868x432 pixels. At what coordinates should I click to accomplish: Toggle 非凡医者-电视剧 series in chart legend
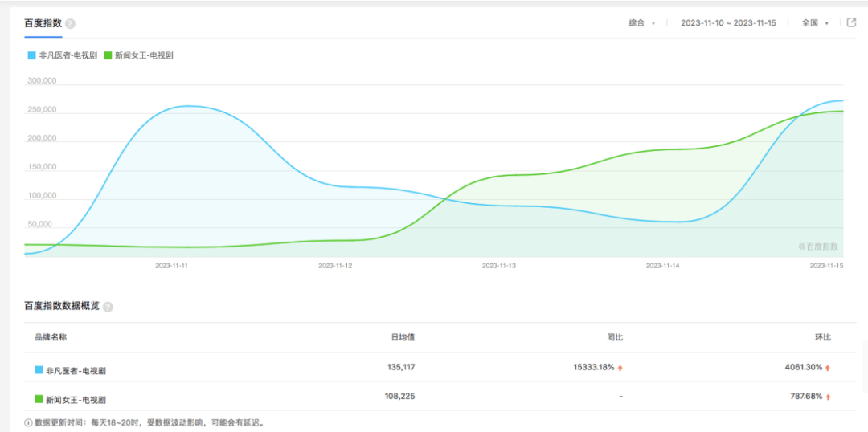[x=63, y=55]
